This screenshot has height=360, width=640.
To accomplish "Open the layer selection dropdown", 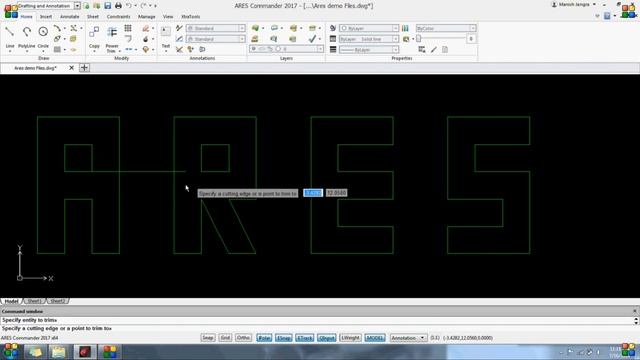I will [x=320, y=49].
